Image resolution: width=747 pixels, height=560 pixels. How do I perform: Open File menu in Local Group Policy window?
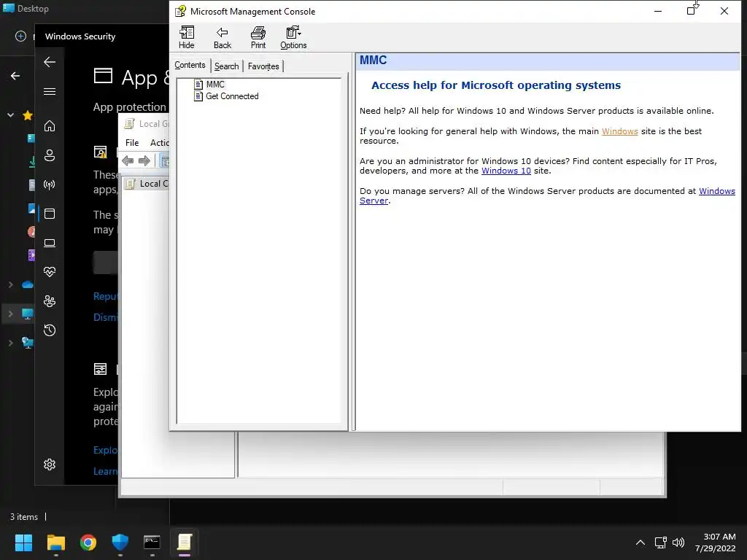pyautogui.click(x=132, y=143)
